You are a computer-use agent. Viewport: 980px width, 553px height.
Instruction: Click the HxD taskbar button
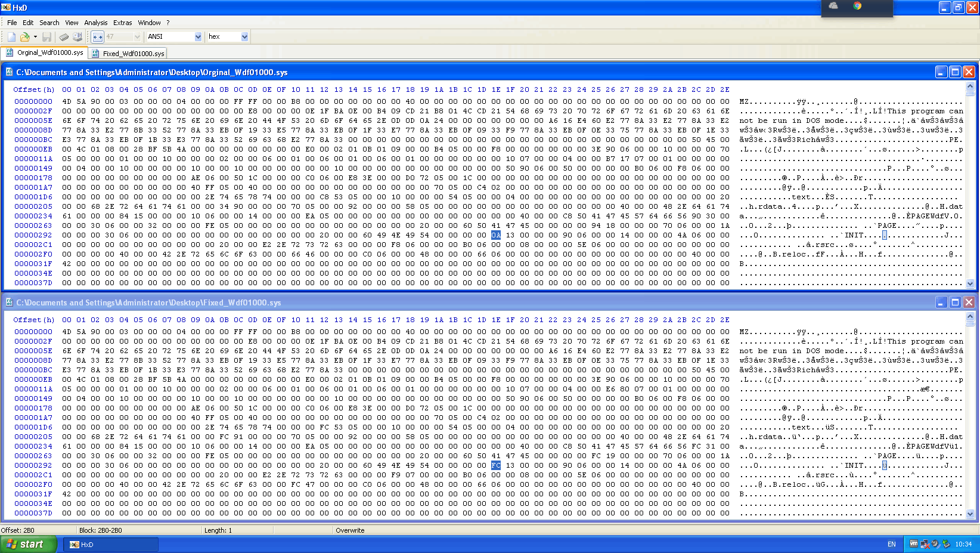111,544
